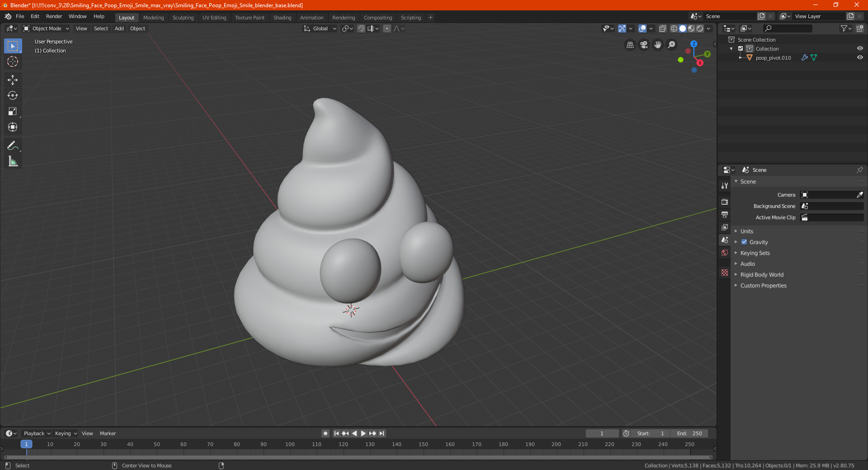Select the Annotate pencil tool

click(x=13, y=146)
